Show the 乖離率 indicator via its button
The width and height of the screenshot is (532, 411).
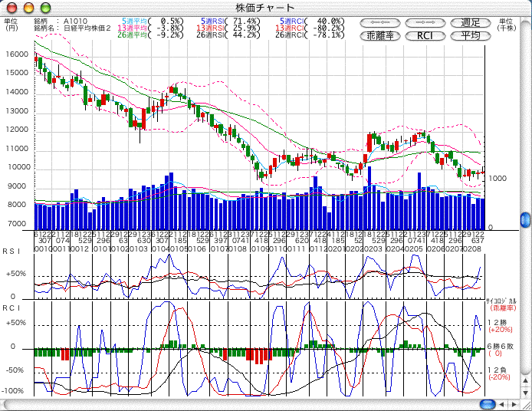pos(380,35)
